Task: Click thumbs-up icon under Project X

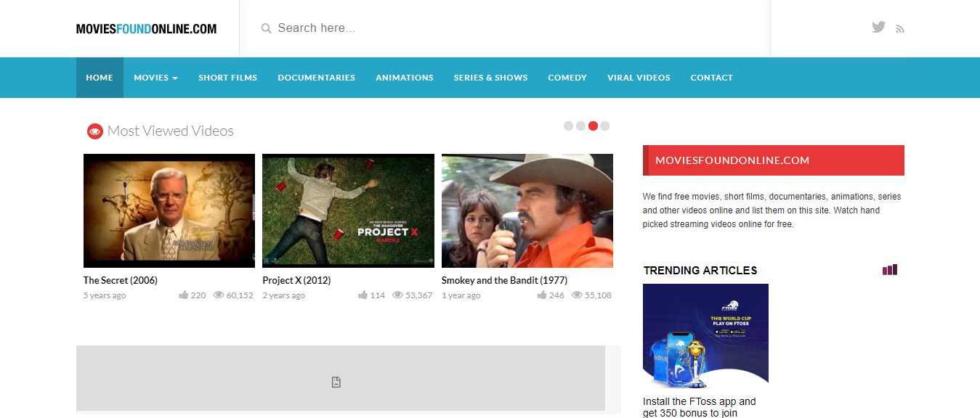Action: tap(363, 295)
